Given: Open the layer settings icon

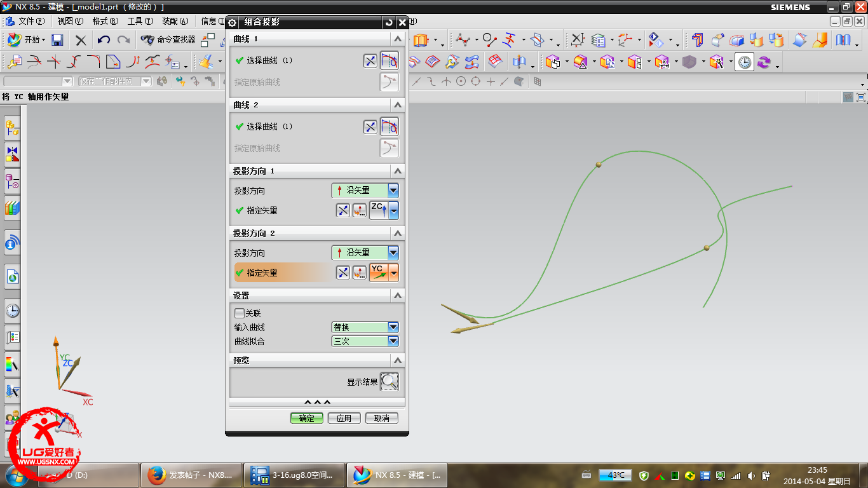Looking at the screenshot, I should 598,40.
